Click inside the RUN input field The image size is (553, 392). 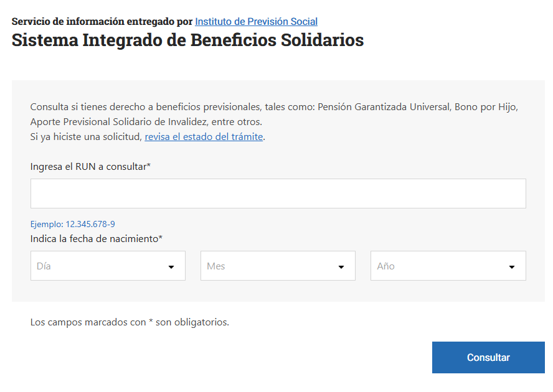point(278,193)
